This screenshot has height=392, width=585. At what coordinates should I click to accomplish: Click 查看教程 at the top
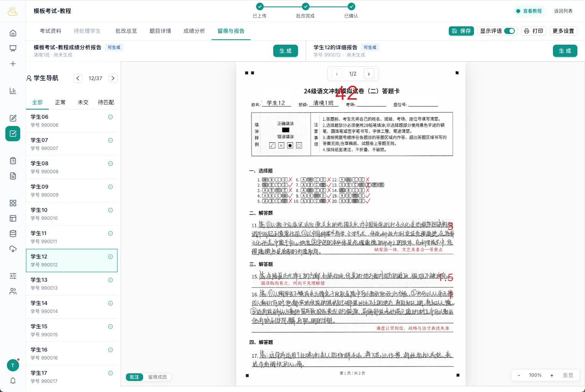pos(529,11)
